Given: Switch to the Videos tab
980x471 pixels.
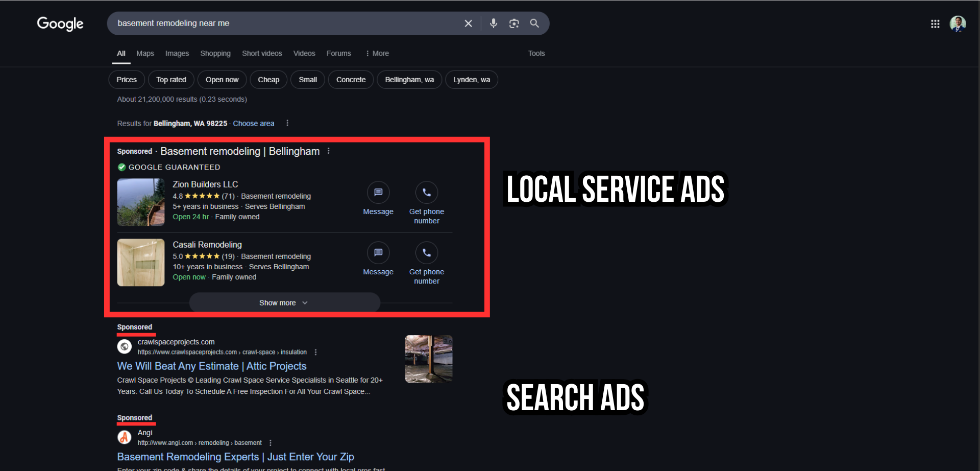Looking at the screenshot, I should click(304, 53).
